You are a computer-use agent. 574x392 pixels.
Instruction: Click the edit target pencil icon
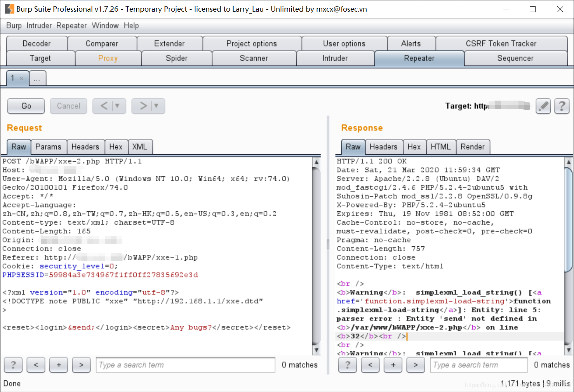point(543,106)
